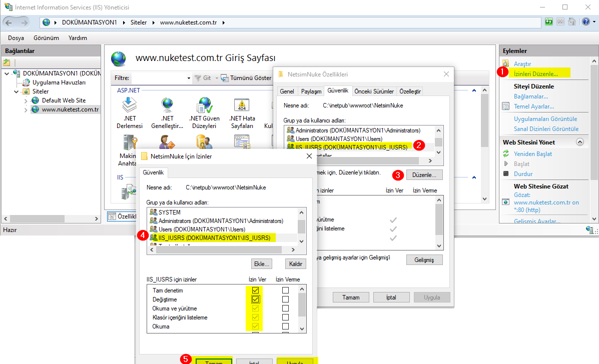Check İzin Verme for Tam denetim

click(285, 290)
